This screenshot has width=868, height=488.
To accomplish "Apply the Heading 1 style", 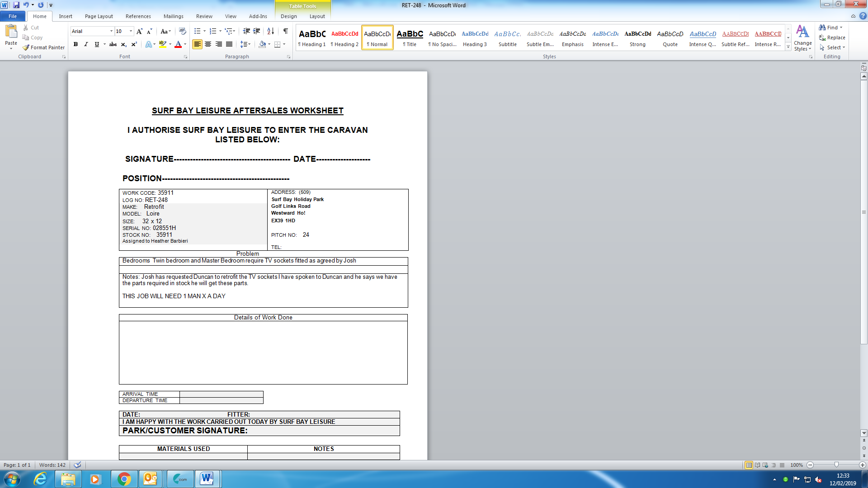I will click(312, 38).
